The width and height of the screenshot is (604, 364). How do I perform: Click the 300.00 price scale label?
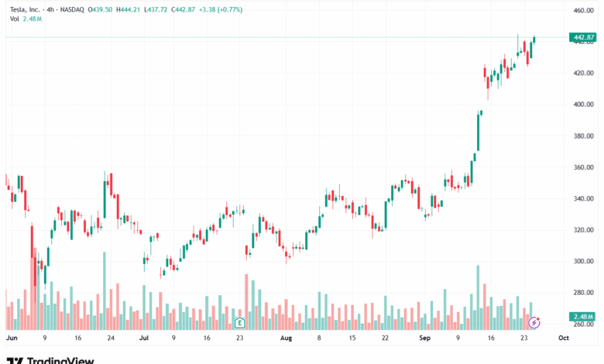coord(582,261)
